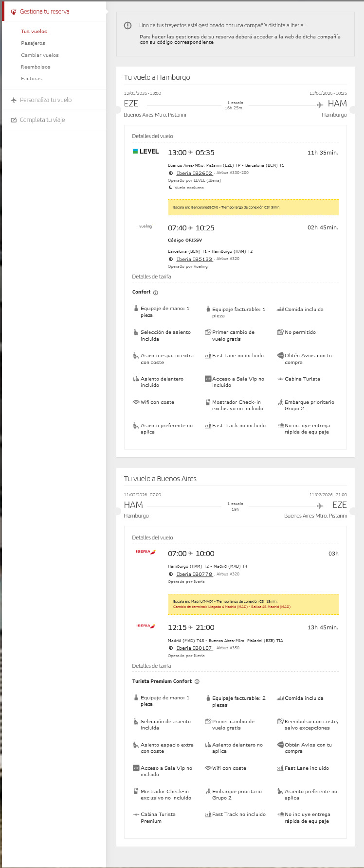Click the info icon before Iberia IB2602
This screenshot has height=868, width=364.
[171, 173]
